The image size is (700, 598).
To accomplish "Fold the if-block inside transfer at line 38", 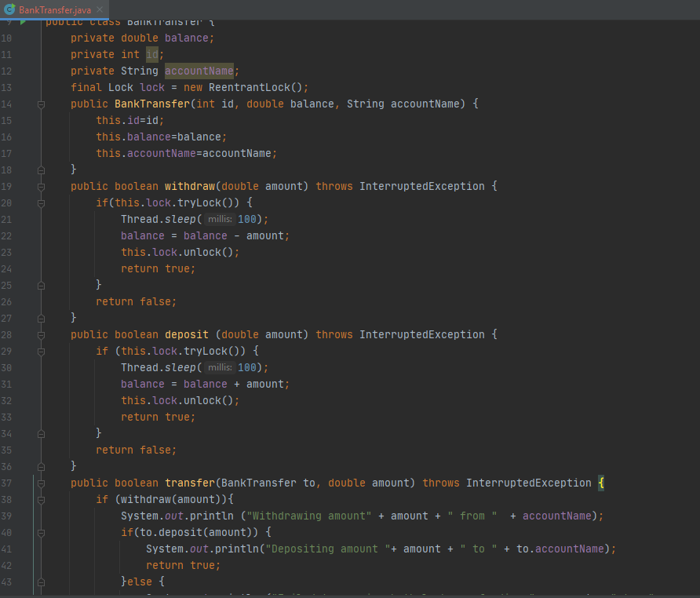I will pos(42,499).
